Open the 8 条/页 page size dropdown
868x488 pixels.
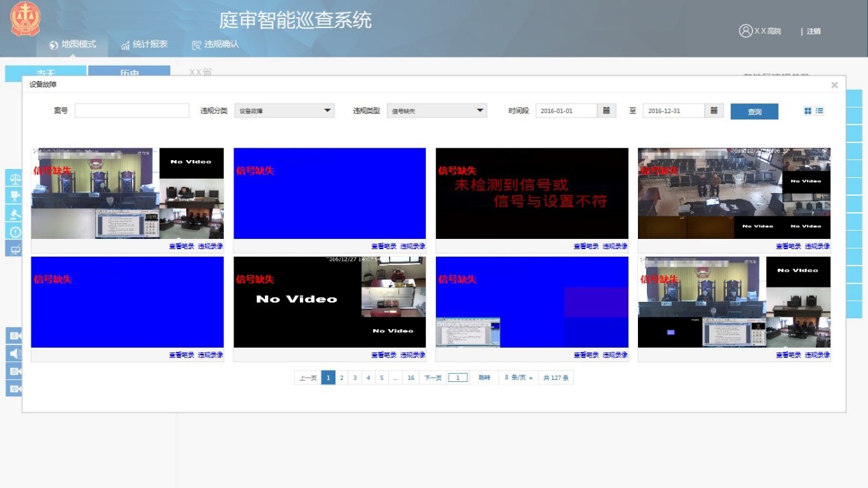click(x=518, y=378)
